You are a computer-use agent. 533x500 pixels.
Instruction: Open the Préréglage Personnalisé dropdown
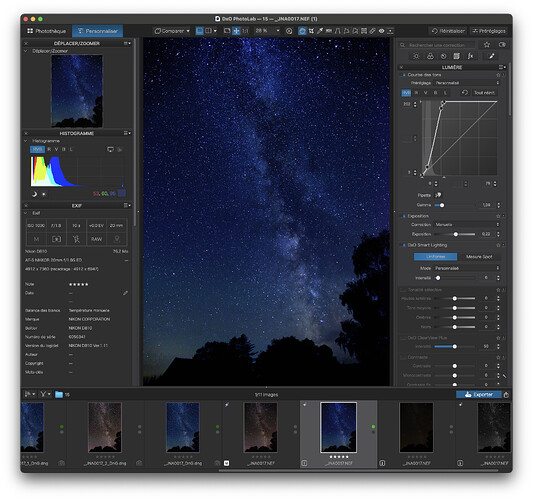pos(467,83)
